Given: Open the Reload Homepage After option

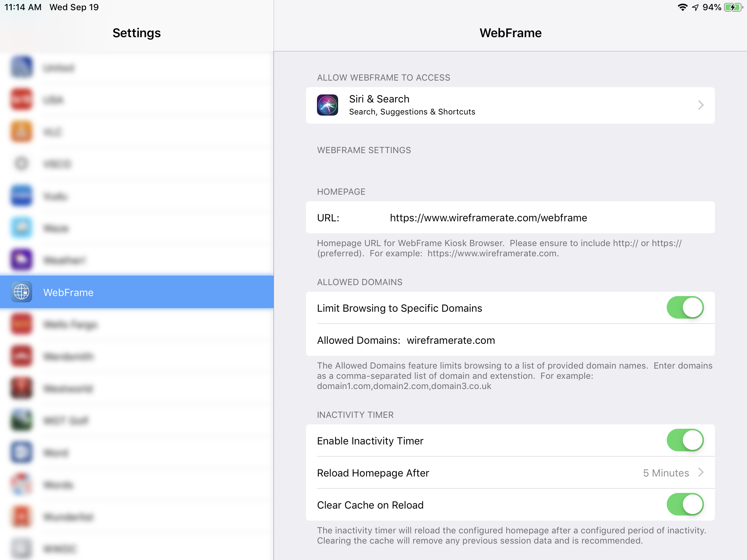Looking at the screenshot, I should pyautogui.click(x=510, y=472).
